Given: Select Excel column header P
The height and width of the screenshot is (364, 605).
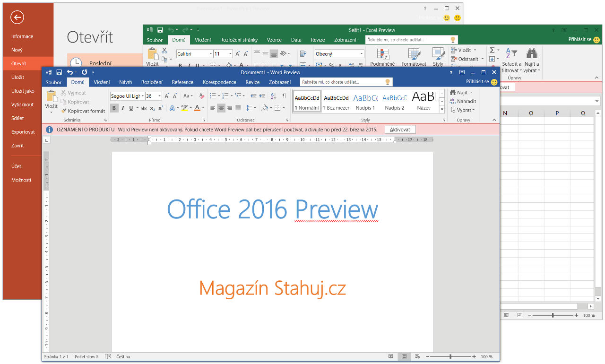Looking at the screenshot, I should tap(557, 113).
